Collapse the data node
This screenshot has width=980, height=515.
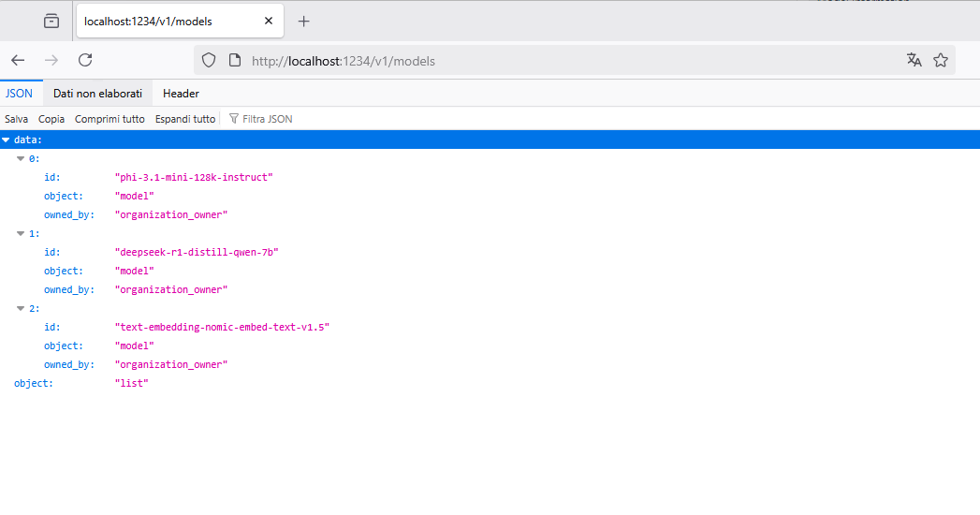point(6,140)
